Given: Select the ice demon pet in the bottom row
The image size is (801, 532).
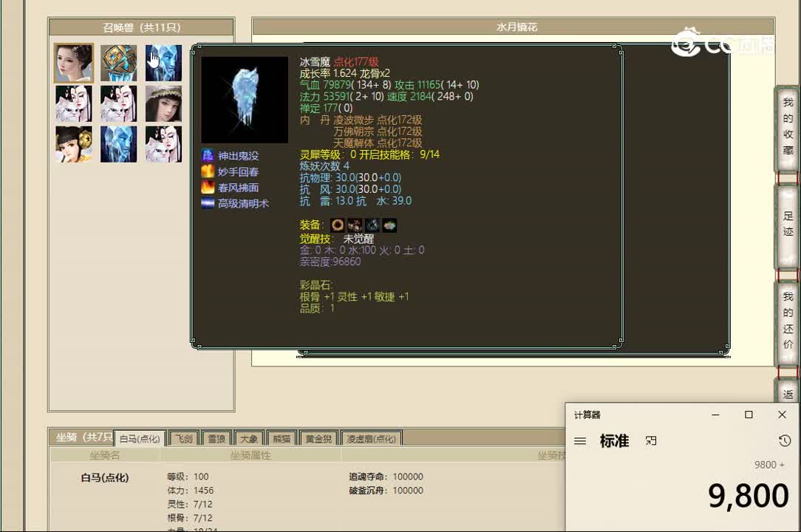Looking at the screenshot, I should [x=118, y=145].
